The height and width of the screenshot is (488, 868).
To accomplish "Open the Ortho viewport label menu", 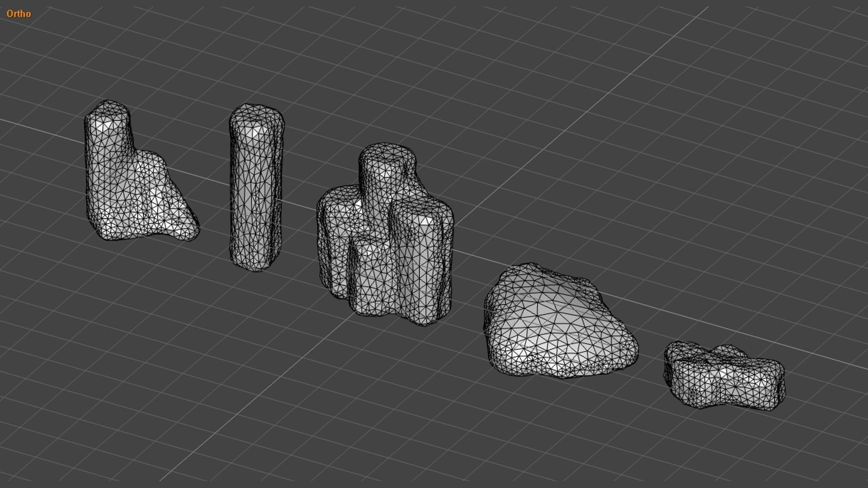I will (19, 14).
